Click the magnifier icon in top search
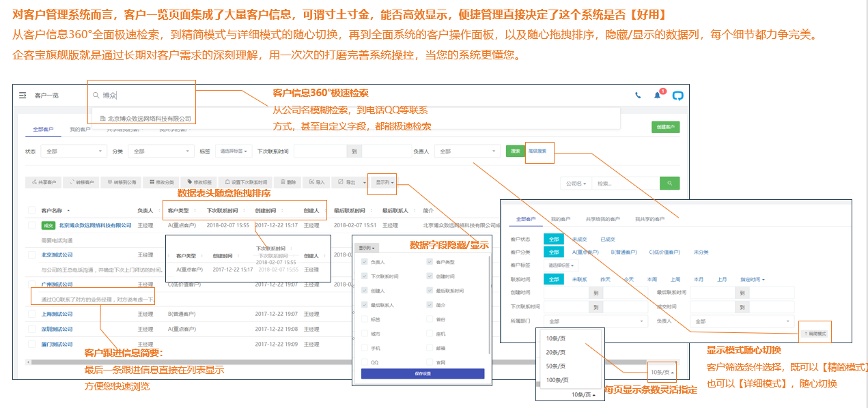Viewport: 868px width, 408px height. point(96,96)
